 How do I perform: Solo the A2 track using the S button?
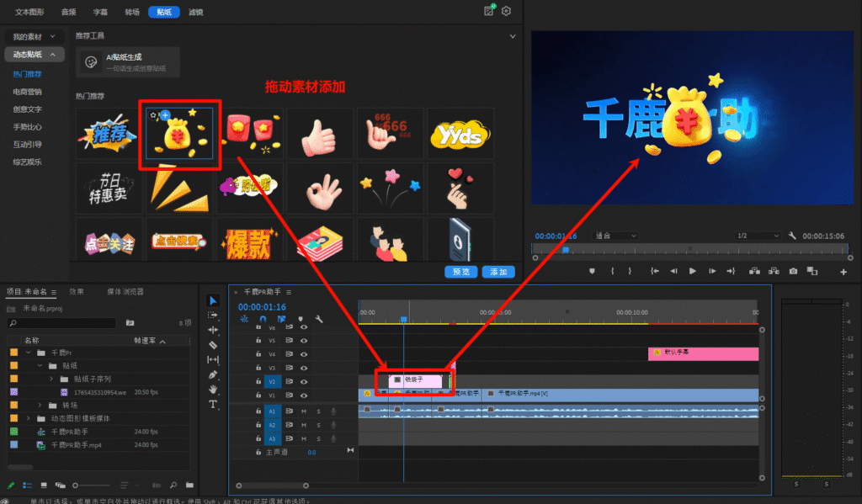(x=319, y=425)
